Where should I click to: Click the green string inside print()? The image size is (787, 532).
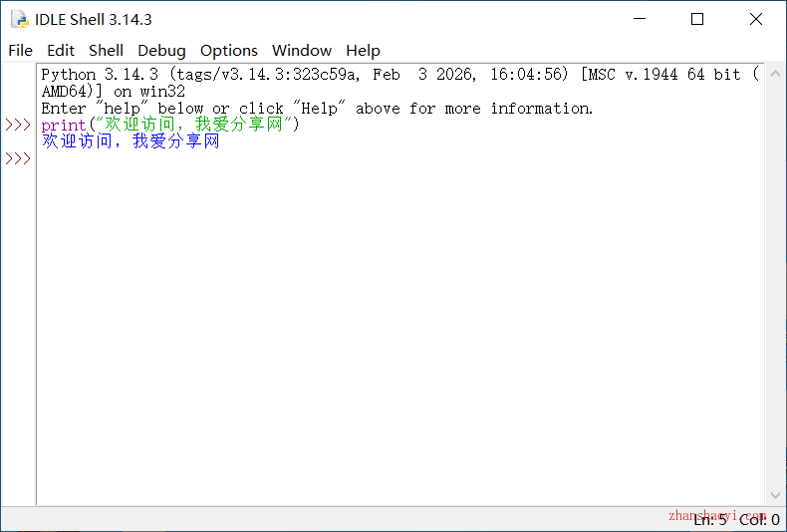pos(193,125)
